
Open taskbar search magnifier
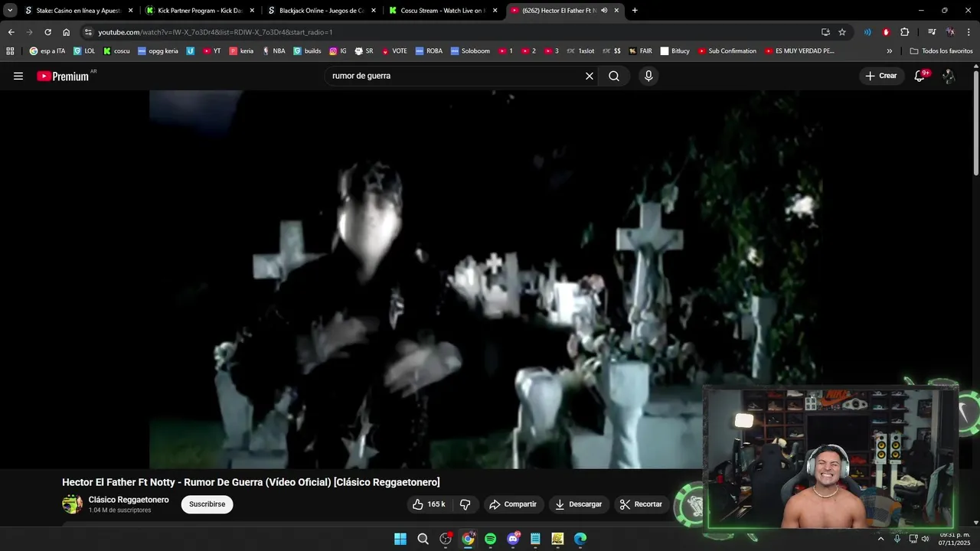tap(423, 539)
